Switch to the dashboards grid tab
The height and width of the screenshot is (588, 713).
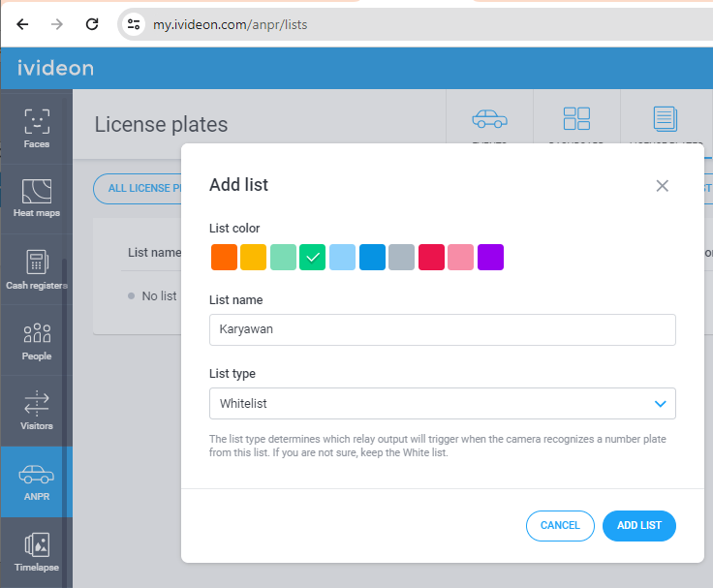click(576, 119)
